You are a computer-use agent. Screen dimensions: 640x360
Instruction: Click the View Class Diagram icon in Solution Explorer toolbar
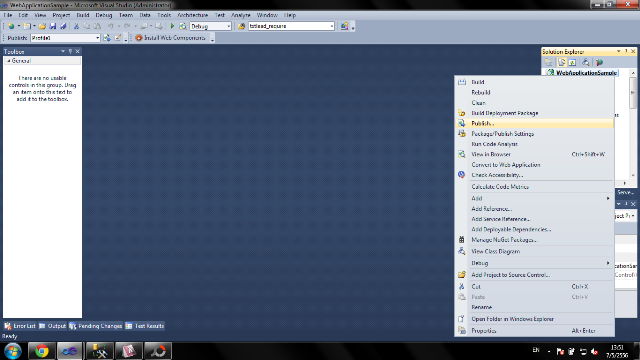586,62
